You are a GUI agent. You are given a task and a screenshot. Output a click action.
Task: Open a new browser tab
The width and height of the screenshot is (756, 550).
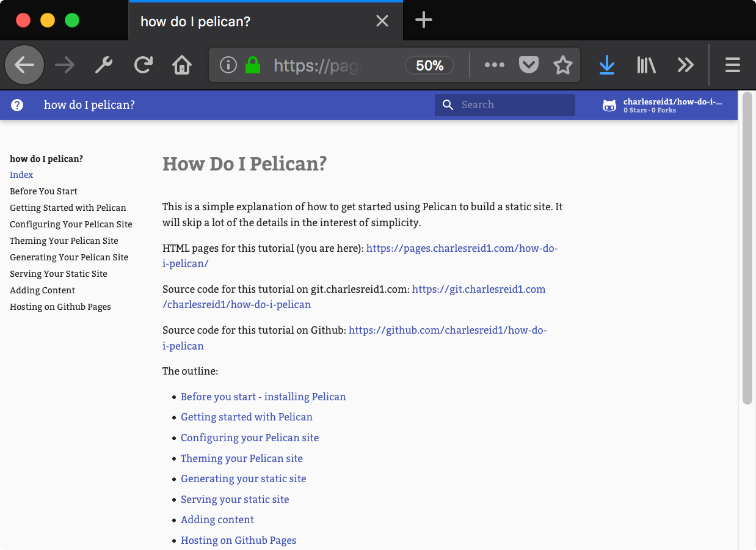point(423,20)
